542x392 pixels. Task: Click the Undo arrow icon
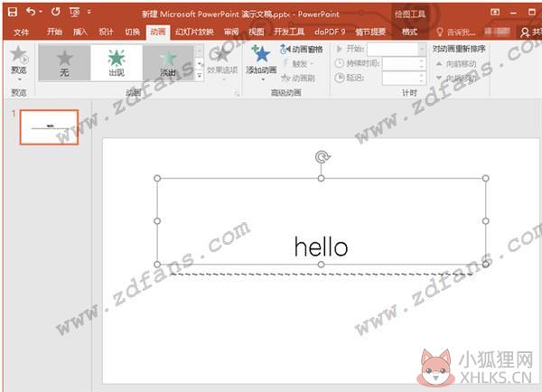31,12
